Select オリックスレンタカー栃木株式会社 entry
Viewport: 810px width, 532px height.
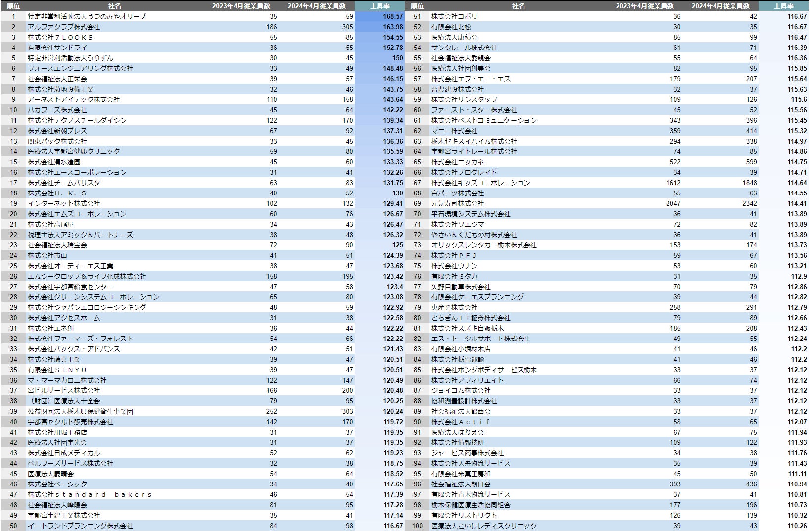[x=484, y=245]
